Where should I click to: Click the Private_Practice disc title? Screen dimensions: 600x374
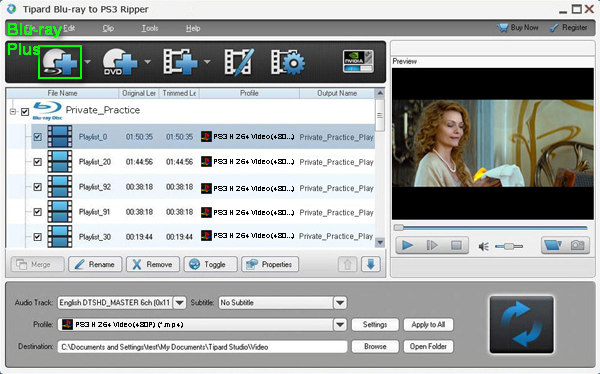tap(103, 110)
